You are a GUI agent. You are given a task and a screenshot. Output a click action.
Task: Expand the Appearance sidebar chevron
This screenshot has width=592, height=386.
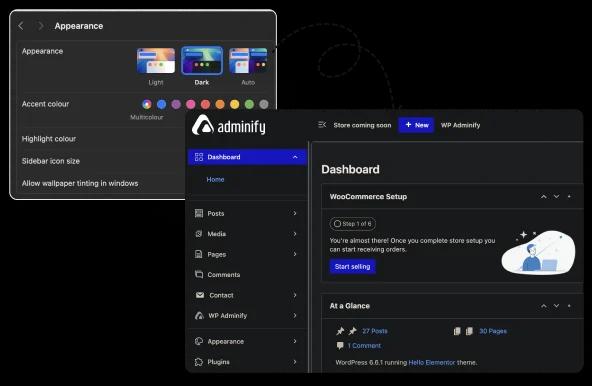tap(295, 341)
